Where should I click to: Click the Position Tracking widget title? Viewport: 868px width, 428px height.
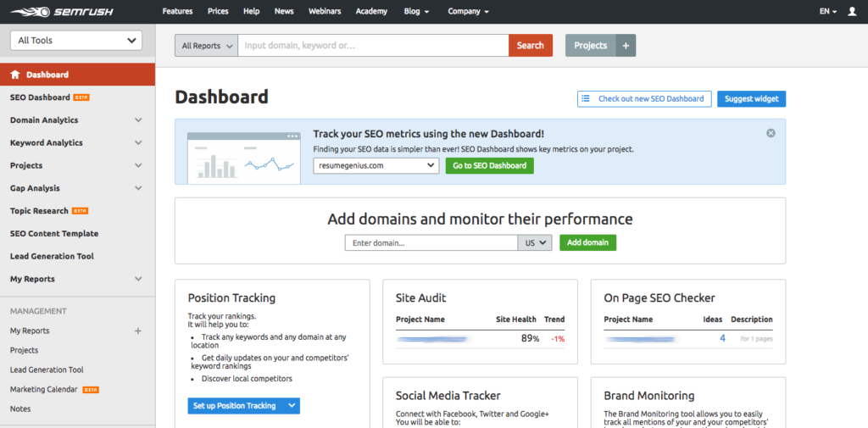point(231,297)
